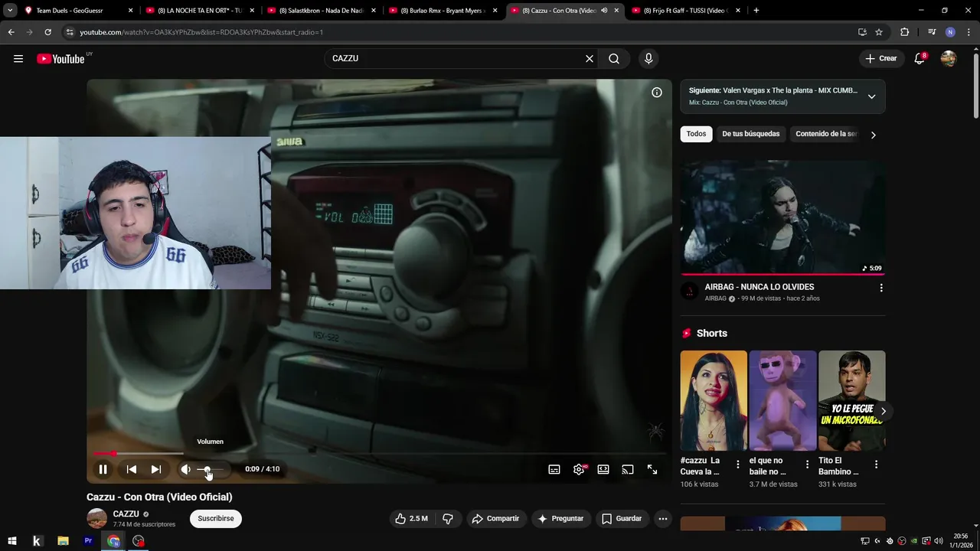Screen dimensions: 980x551
Task: Open the YouTube hamburger guide menu
Action: [18, 59]
